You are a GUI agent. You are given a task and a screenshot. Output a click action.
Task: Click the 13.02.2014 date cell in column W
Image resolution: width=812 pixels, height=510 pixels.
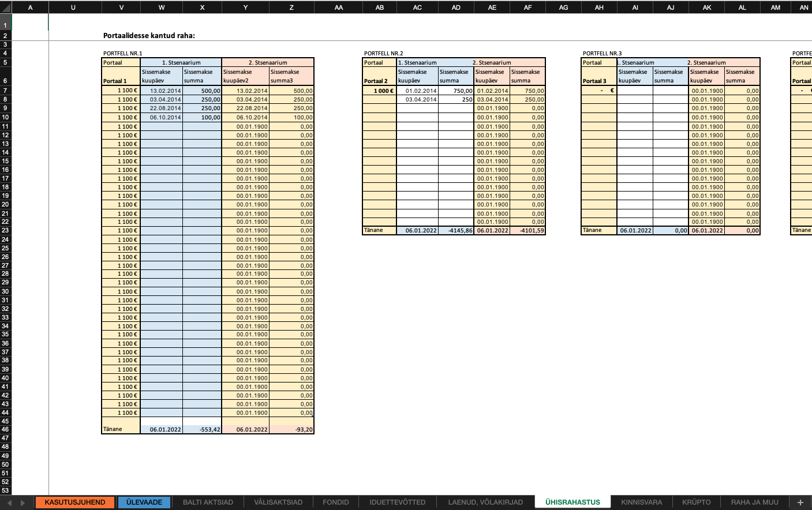[162, 91]
